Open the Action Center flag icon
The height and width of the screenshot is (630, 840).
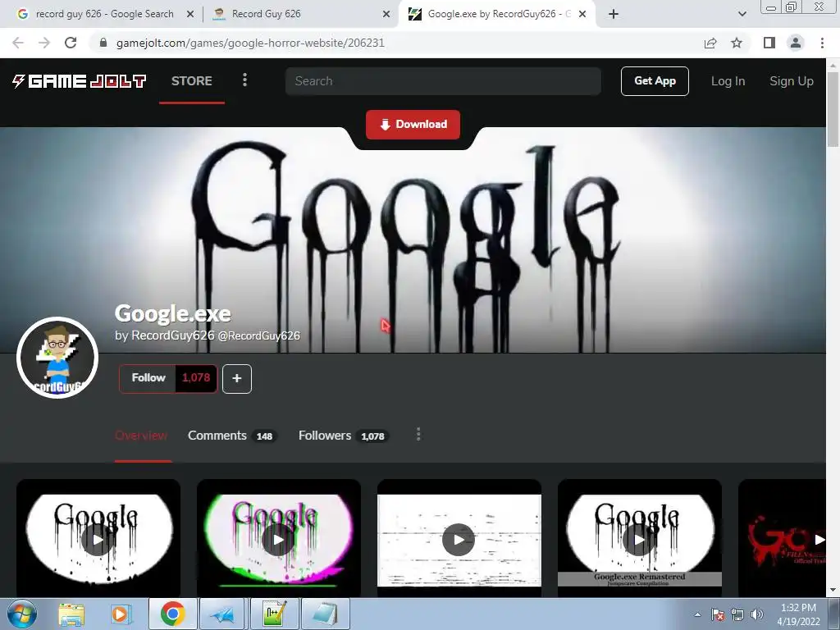point(718,614)
